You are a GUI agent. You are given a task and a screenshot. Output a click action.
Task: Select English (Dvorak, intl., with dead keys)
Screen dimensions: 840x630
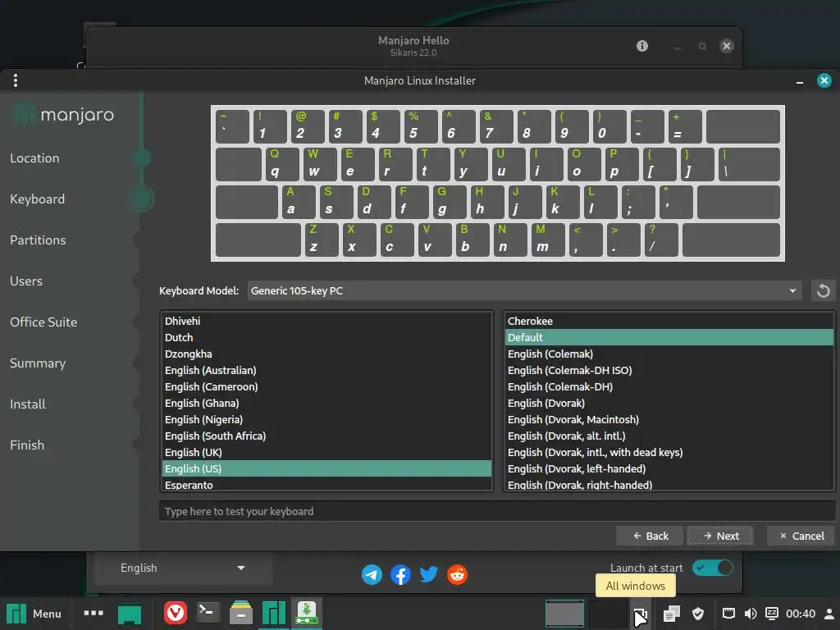point(669,452)
